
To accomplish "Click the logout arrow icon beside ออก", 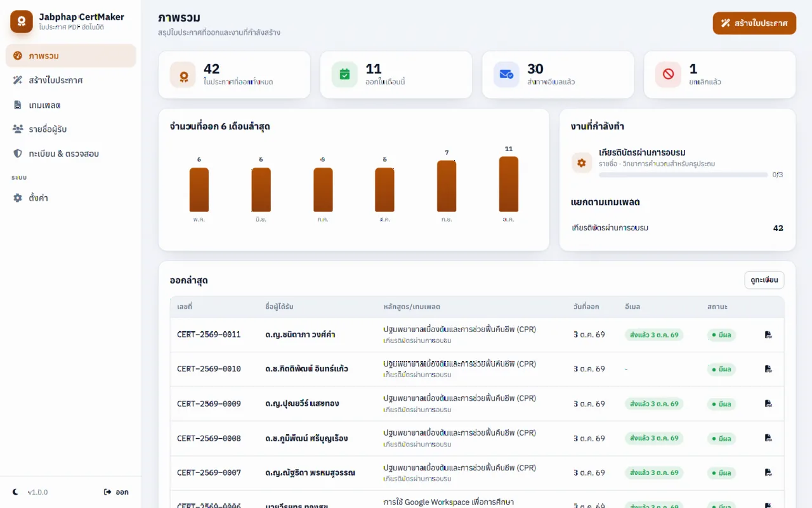I will (x=108, y=492).
